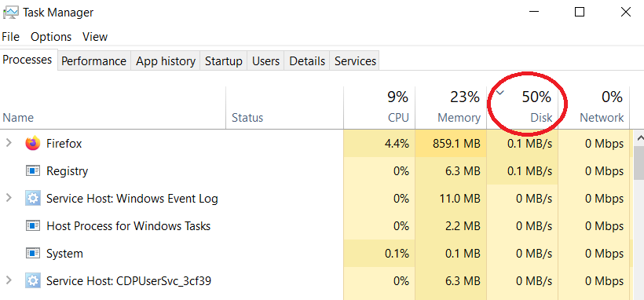
Task: Click the Task Manager title bar icon
Action: click(10, 13)
